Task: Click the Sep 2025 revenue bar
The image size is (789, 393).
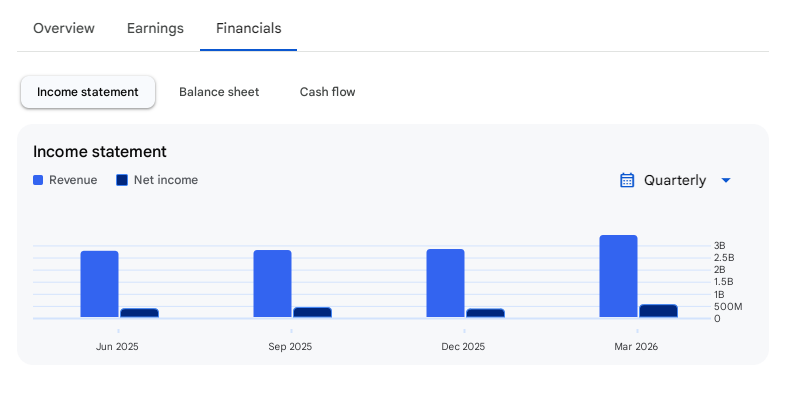Action: coord(272,284)
